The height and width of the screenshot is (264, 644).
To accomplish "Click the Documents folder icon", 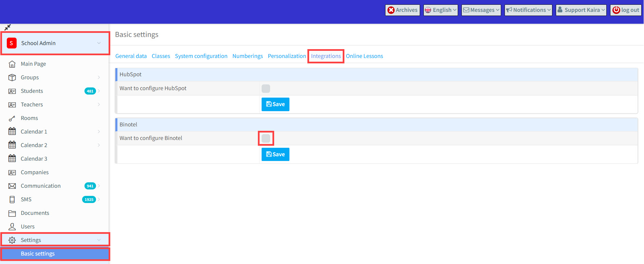I will coord(12,213).
